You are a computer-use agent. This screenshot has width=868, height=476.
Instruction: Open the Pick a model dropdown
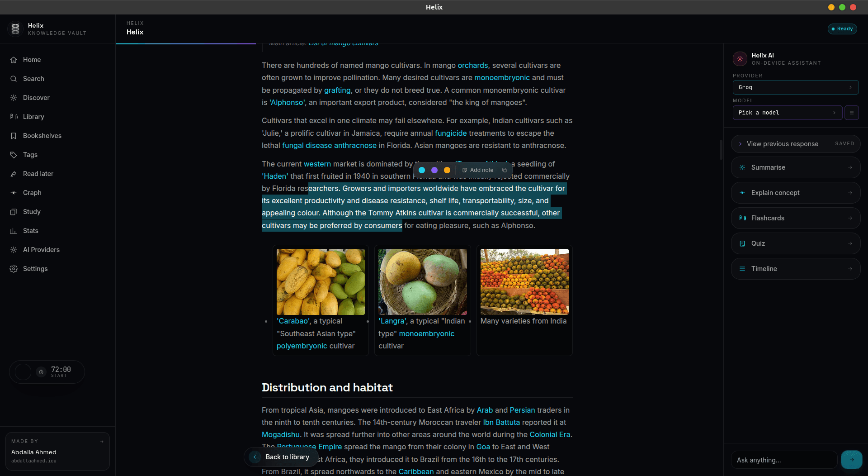point(788,113)
